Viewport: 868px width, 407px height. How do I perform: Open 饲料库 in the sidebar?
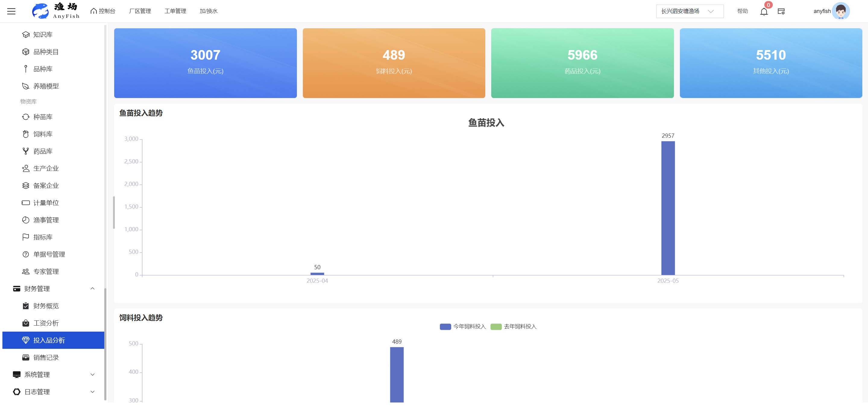42,134
